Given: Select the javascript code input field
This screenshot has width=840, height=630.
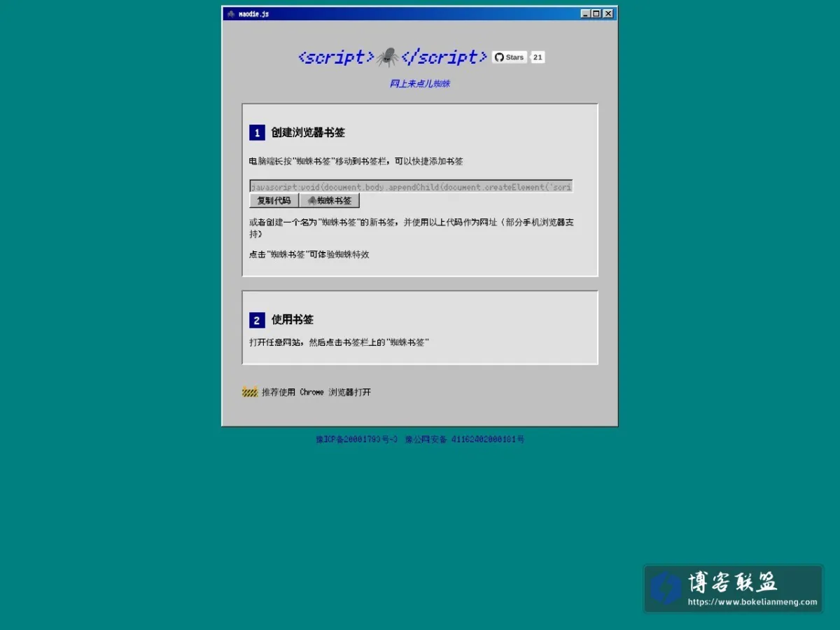Looking at the screenshot, I should tap(411, 186).
